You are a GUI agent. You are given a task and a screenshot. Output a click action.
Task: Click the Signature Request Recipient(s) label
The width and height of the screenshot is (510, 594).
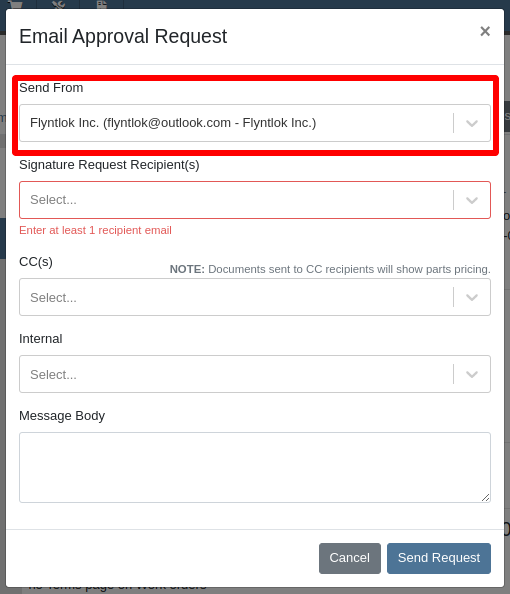(x=109, y=165)
